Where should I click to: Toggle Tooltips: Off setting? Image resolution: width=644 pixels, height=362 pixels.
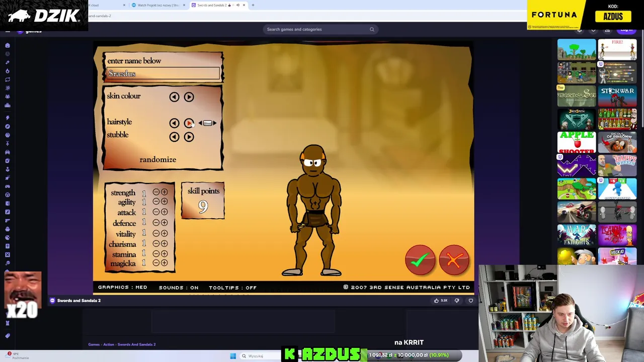[x=233, y=288]
